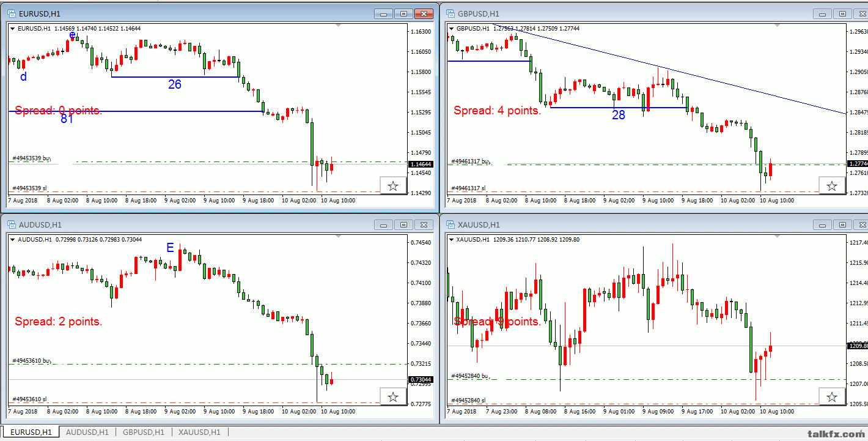Maximize the EURUSD,H1 chart window
This screenshot has width=868, height=441.
[403, 13]
